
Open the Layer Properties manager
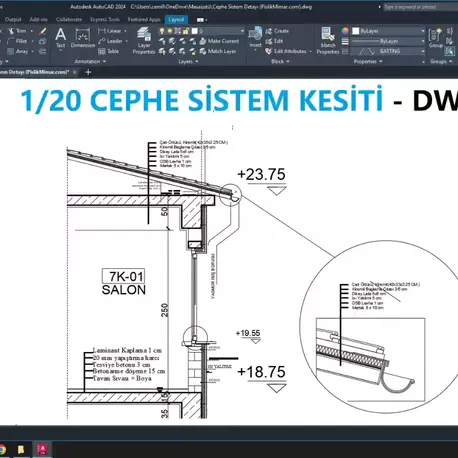pyautogui.click(x=144, y=41)
